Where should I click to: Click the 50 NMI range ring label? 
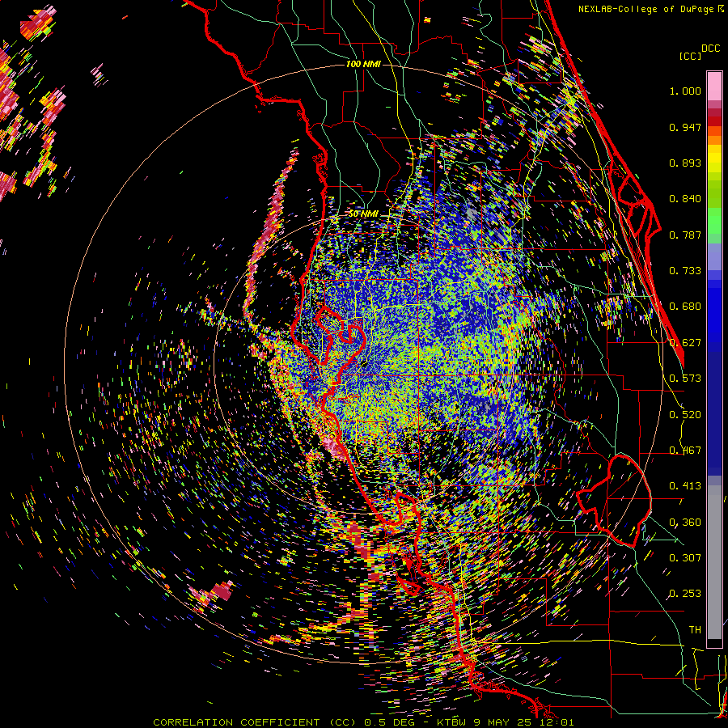[363, 214]
